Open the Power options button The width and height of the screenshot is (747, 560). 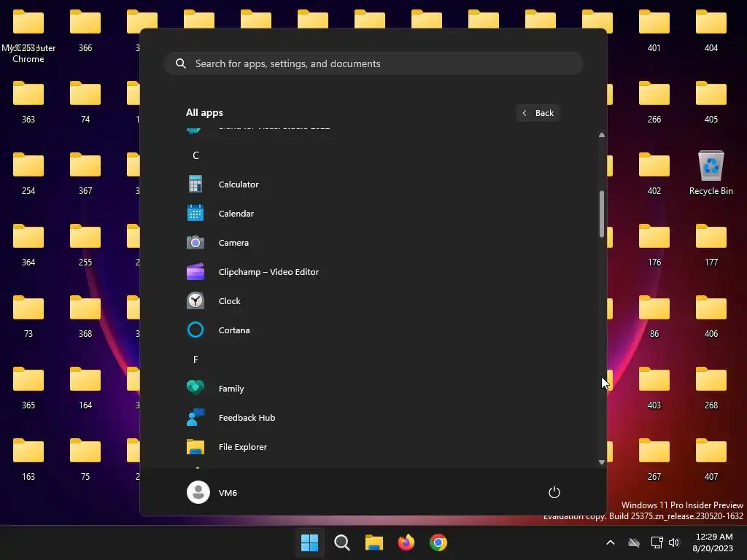pyautogui.click(x=554, y=492)
